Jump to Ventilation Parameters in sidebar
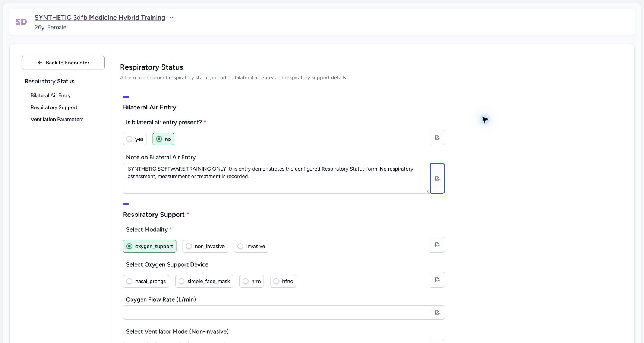The width and height of the screenshot is (644, 343). [x=57, y=119]
